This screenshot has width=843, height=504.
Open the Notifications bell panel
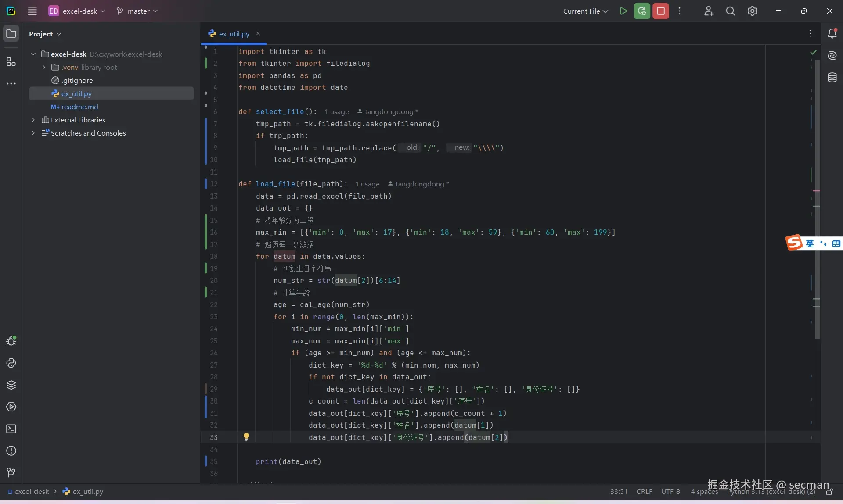pos(832,33)
